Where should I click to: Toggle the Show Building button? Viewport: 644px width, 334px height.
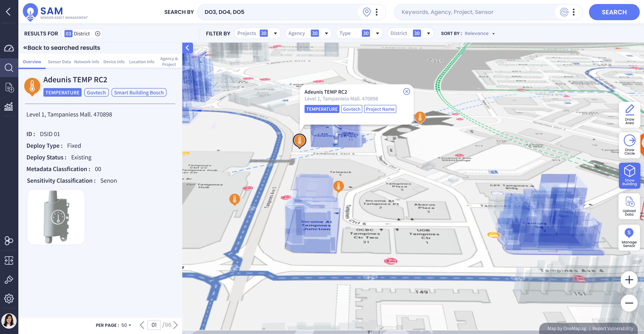pyautogui.click(x=629, y=175)
